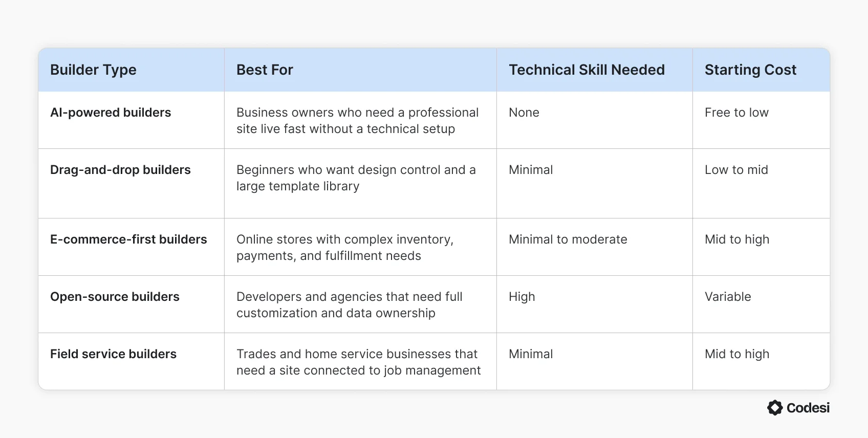Viewport: 868px width, 438px height.
Task: Select the E-commerce-first builders row label
Action: (128, 239)
